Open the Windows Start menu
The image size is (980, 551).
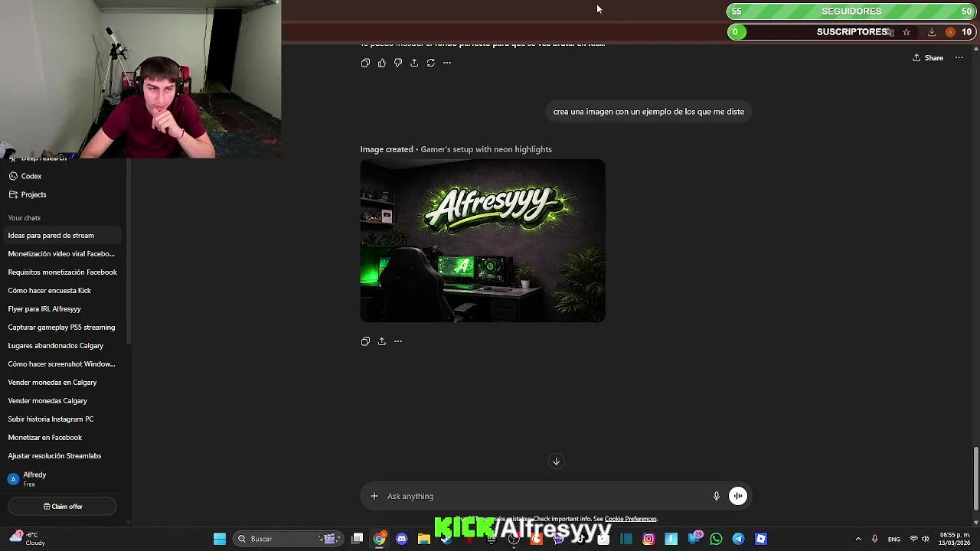220,539
